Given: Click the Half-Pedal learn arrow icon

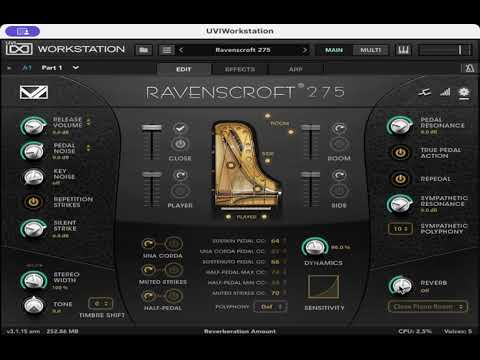Looking at the screenshot, I should click(x=148, y=296).
